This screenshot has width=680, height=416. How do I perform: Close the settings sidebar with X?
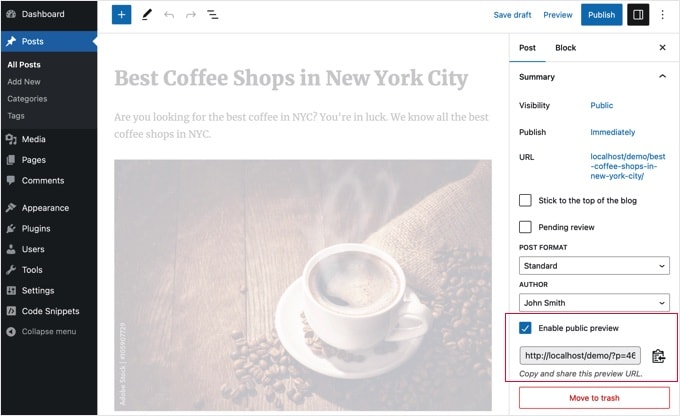(x=662, y=48)
